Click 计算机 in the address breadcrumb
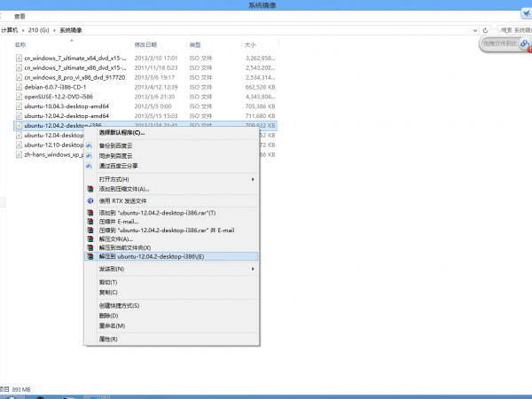 click(10, 29)
